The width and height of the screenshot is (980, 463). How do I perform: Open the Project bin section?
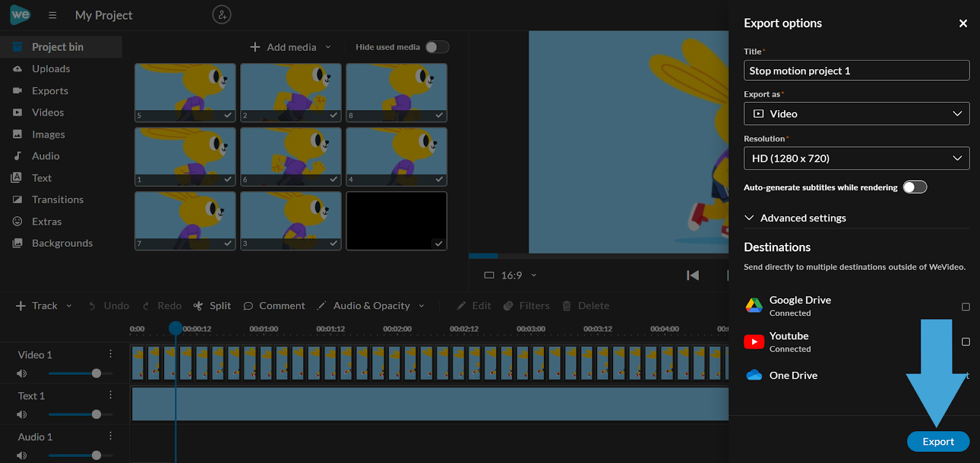point(61,47)
